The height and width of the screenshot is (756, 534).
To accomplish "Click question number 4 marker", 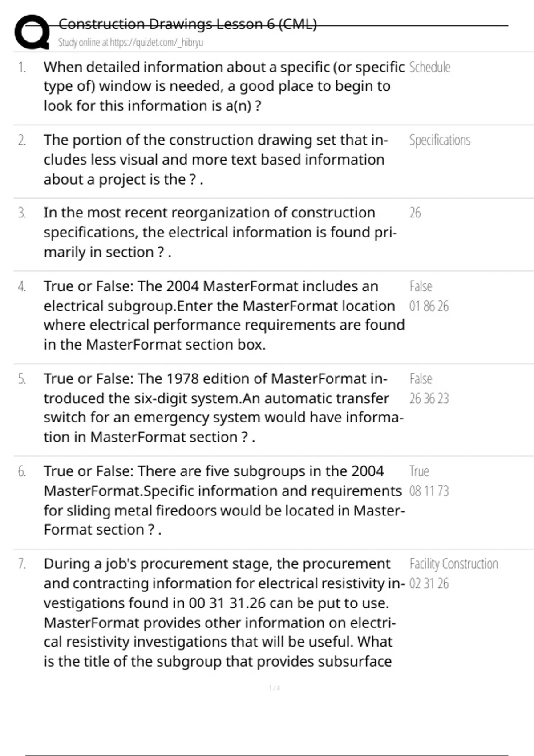I will [x=22, y=286].
